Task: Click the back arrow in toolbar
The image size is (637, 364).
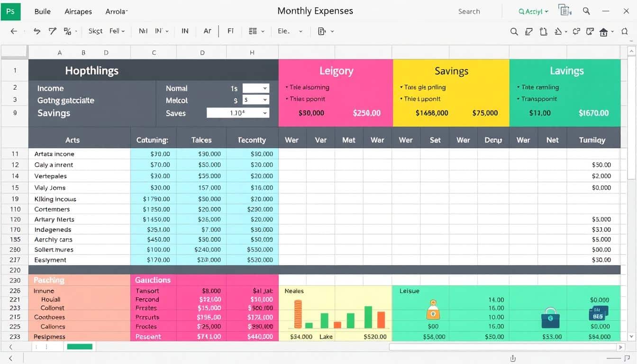Action: (x=14, y=31)
